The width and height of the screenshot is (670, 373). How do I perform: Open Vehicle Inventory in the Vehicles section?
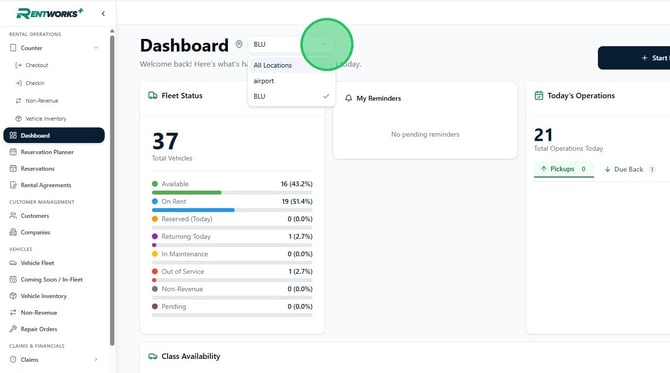[x=44, y=296]
